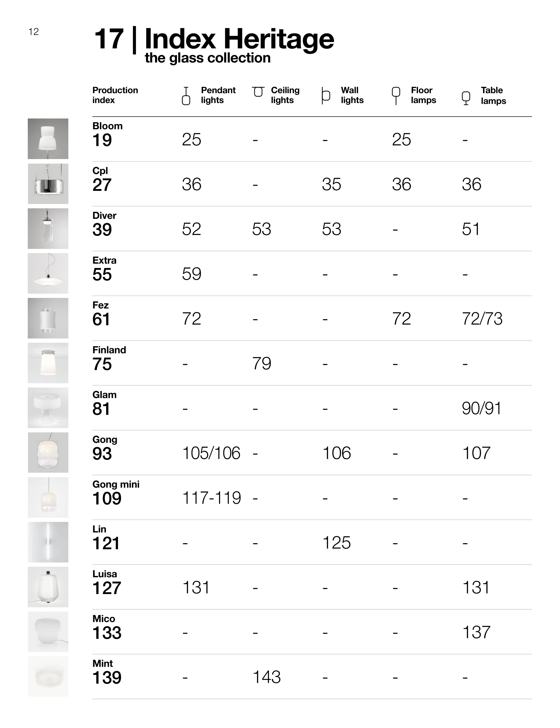
Task: Jump to Mint ceiling lights 143
Action: pyautogui.click(x=267, y=677)
